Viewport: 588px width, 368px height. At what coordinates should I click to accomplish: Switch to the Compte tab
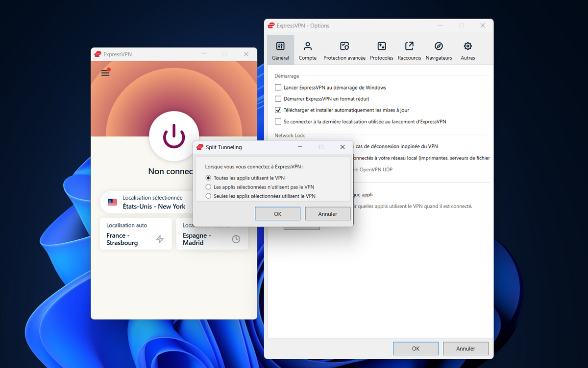coord(308,49)
